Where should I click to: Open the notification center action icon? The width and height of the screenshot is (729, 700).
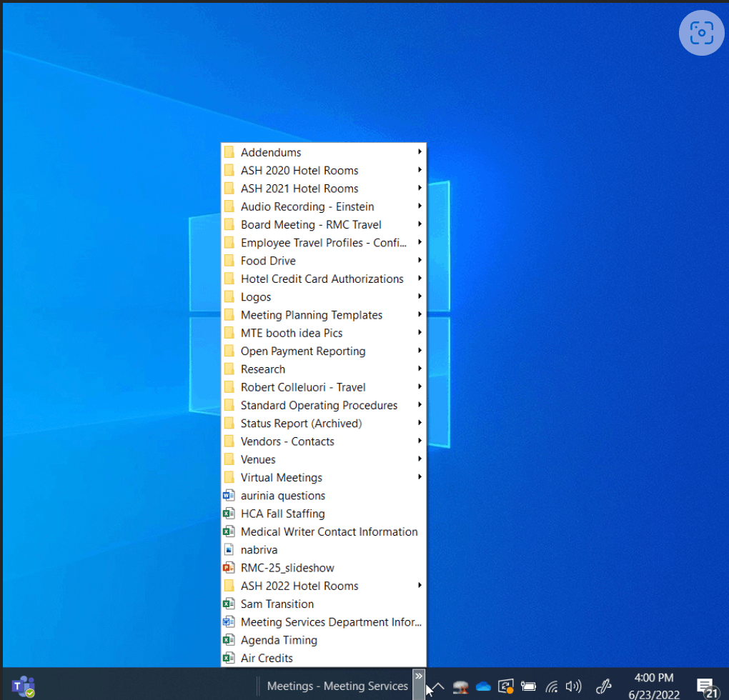pos(706,686)
